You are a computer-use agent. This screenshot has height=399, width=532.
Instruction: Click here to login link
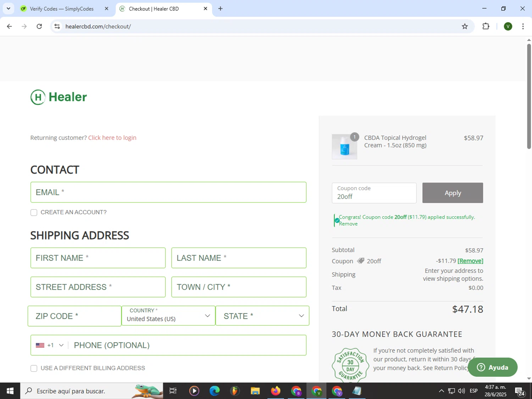point(112,138)
